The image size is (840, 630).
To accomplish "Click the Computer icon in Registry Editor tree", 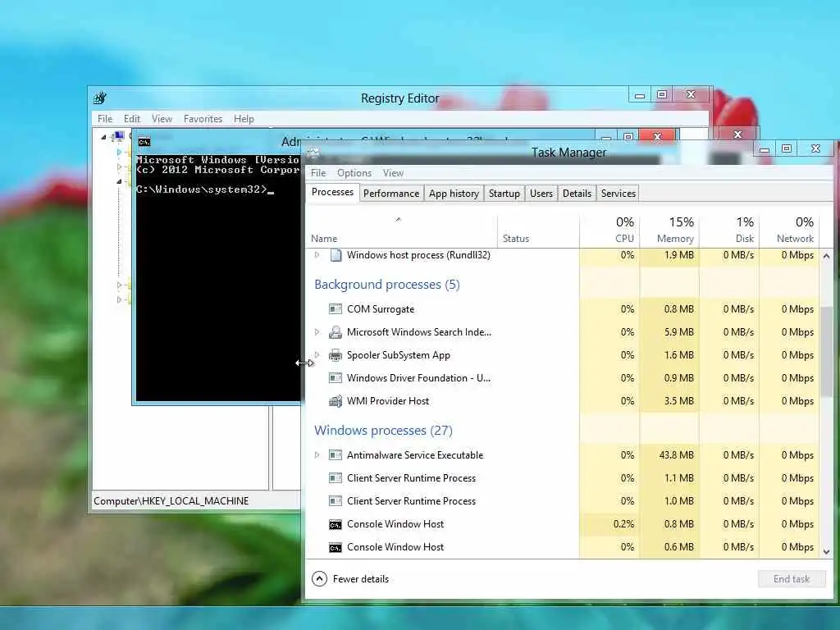I will click(118, 137).
